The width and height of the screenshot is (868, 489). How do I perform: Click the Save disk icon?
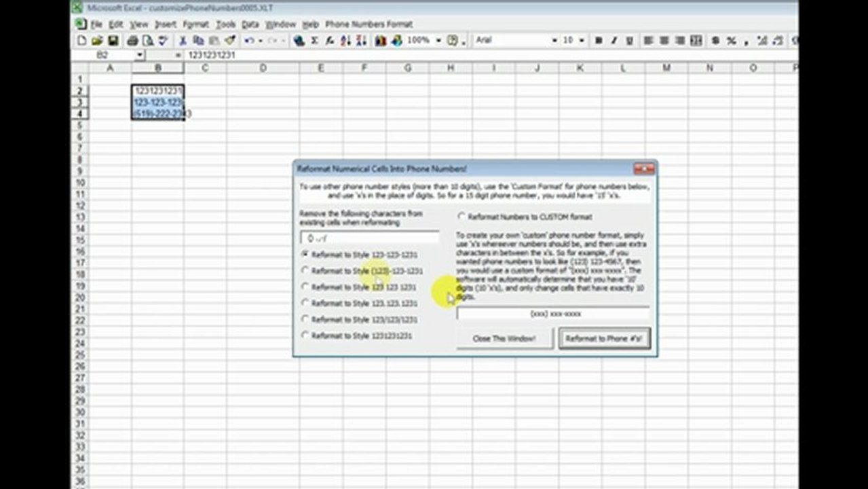(x=113, y=41)
